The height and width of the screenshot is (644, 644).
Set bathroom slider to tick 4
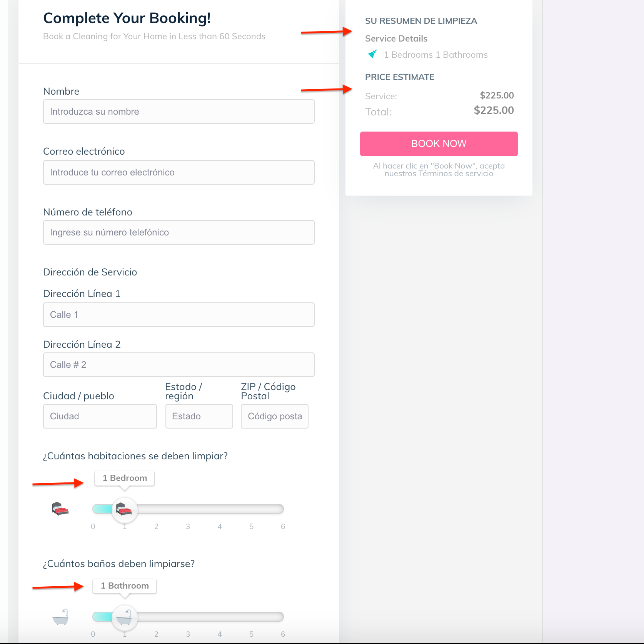(x=220, y=617)
